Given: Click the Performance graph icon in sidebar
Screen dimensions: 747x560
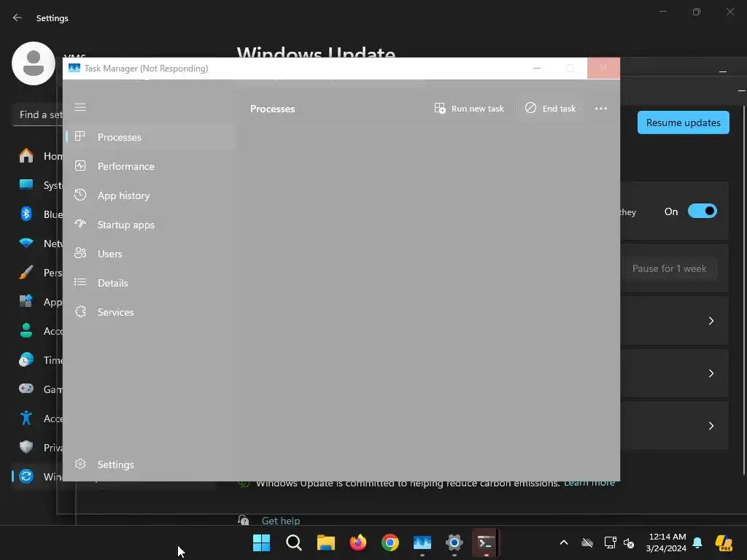Looking at the screenshot, I should click(80, 166).
